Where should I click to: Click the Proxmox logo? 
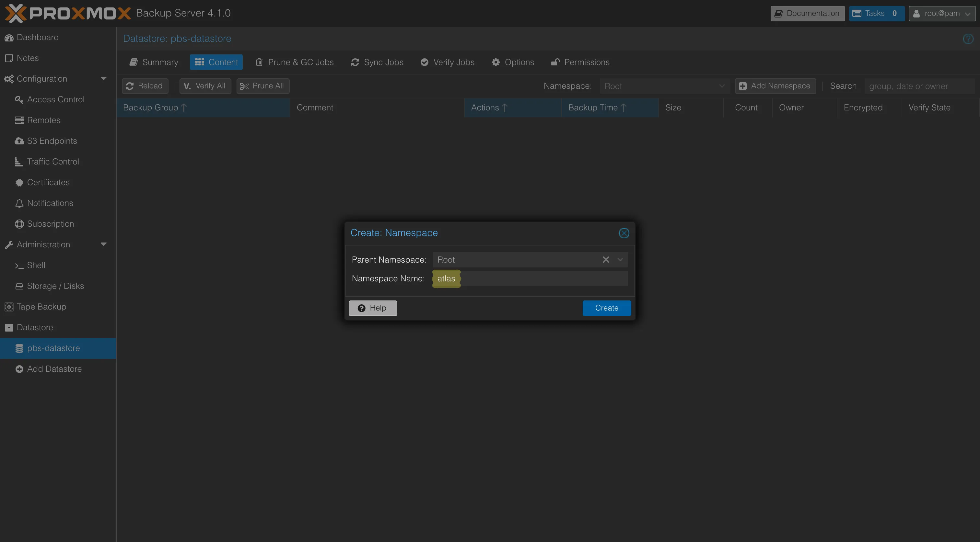(68, 13)
